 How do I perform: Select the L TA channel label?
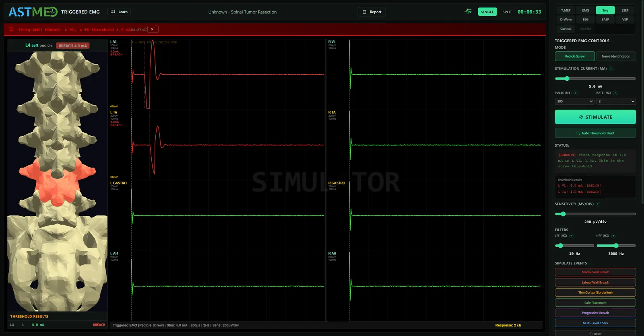tap(114, 113)
